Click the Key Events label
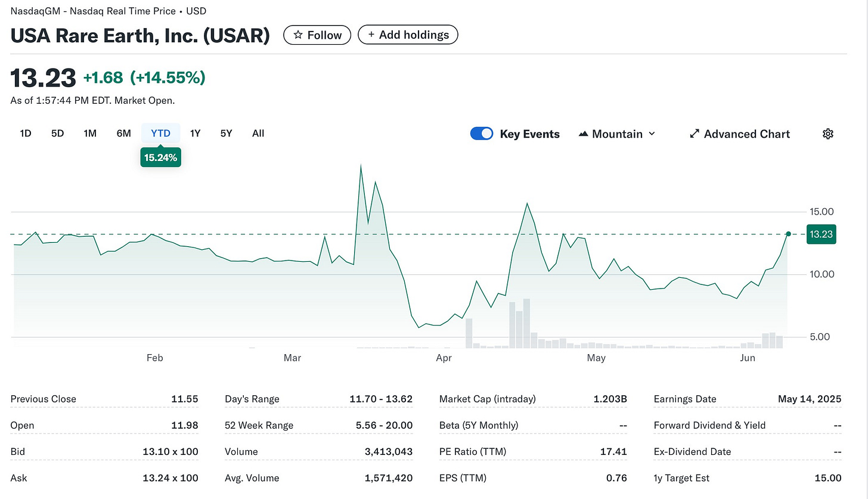 [x=529, y=134]
